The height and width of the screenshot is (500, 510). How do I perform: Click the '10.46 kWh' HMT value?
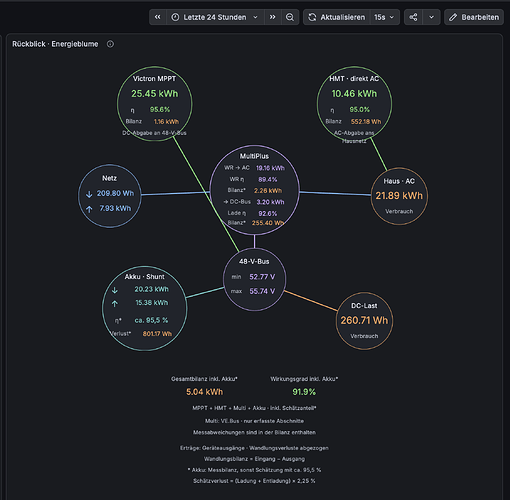(354, 94)
